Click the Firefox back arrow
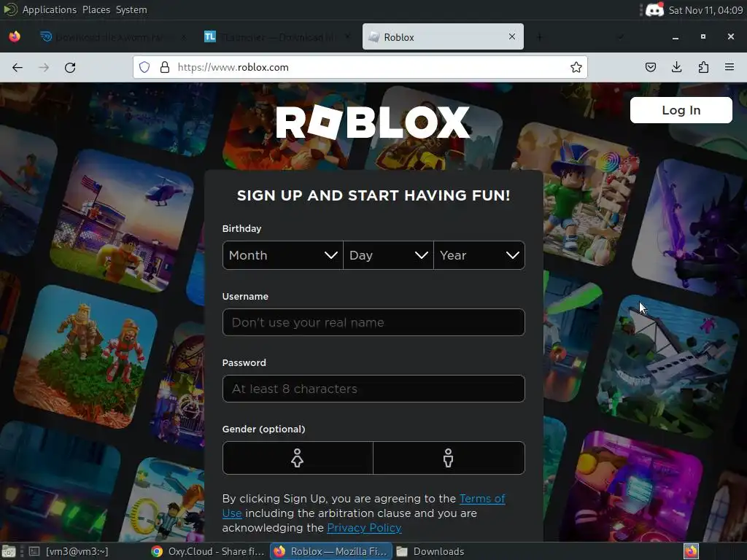 tap(18, 68)
